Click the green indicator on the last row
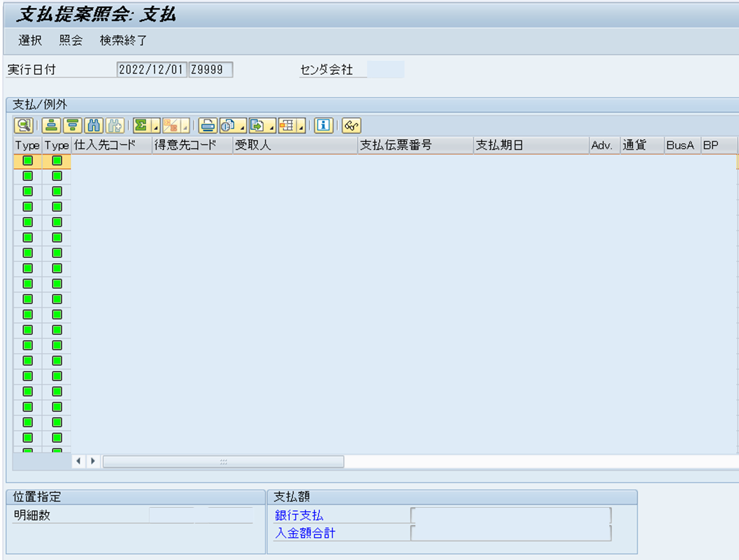The height and width of the screenshot is (560, 739). pos(27,450)
